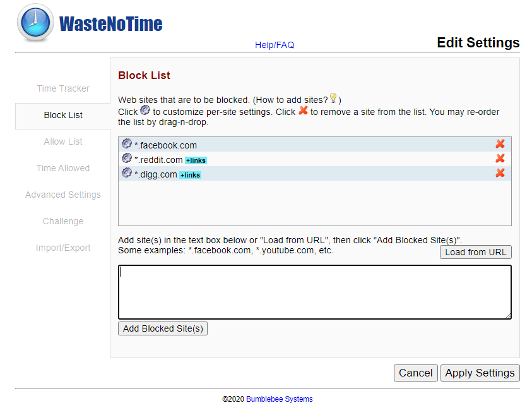Select the *.facebook.com entry text

165,145
